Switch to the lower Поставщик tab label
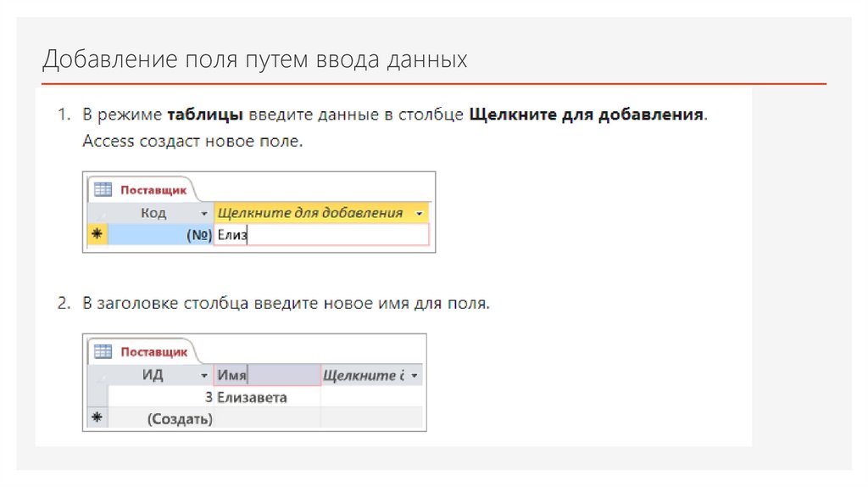Viewport: 868px width, 487px height. [x=153, y=352]
